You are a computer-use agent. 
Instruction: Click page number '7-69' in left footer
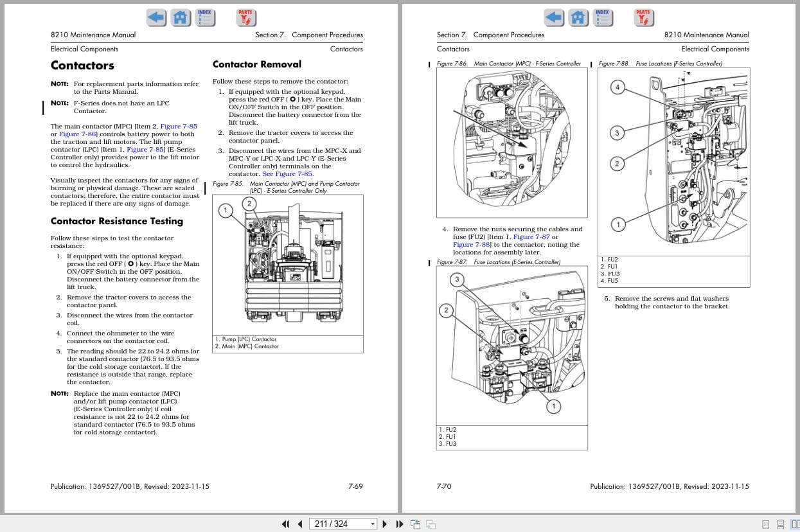click(355, 486)
